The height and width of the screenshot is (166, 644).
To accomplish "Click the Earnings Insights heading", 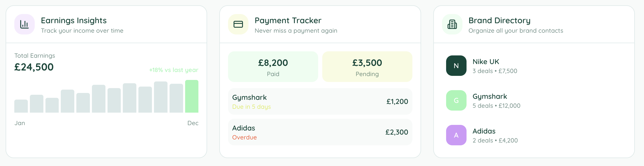I will point(74,20).
